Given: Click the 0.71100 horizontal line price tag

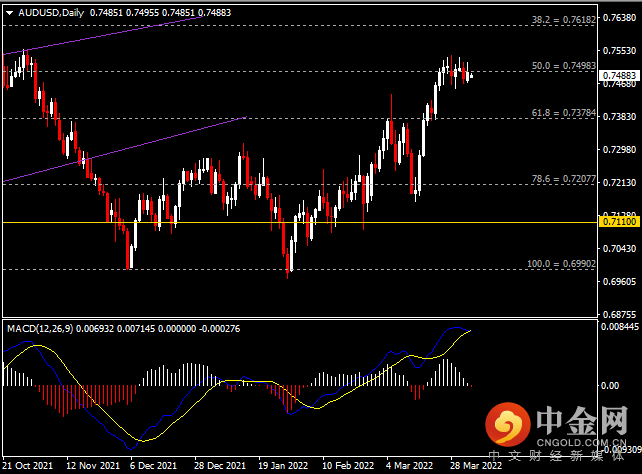Looking at the screenshot, I should click(619, 222).
